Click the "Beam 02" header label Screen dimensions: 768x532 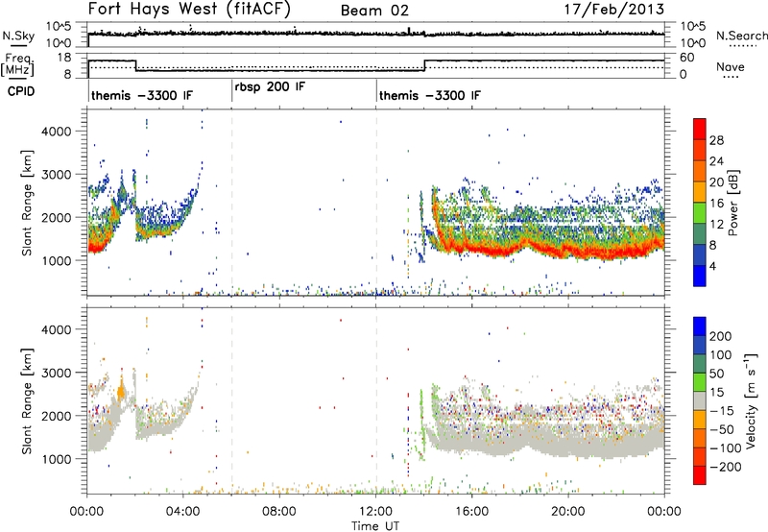374,11
